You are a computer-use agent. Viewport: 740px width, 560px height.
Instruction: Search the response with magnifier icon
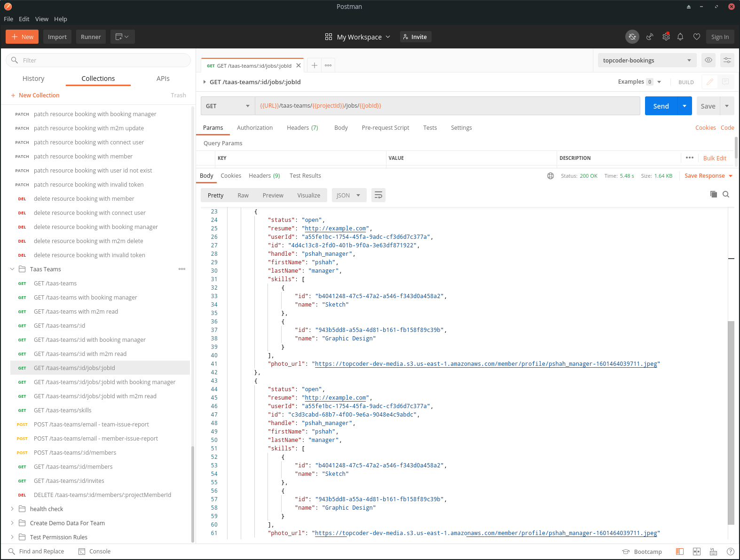click(726, 194)
